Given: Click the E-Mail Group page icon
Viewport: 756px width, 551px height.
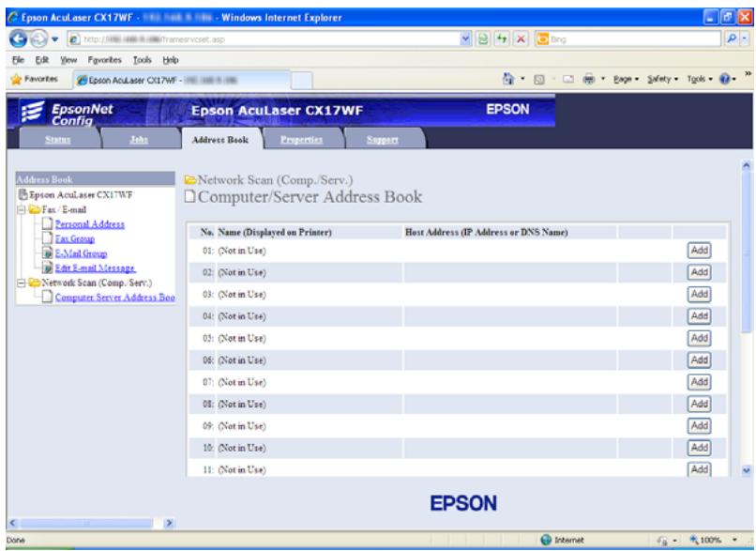Looking at the screenshot, I should click(x=47, y=253).
